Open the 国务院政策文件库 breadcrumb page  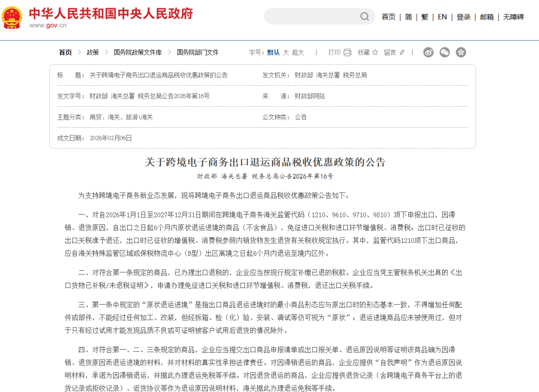138,52
